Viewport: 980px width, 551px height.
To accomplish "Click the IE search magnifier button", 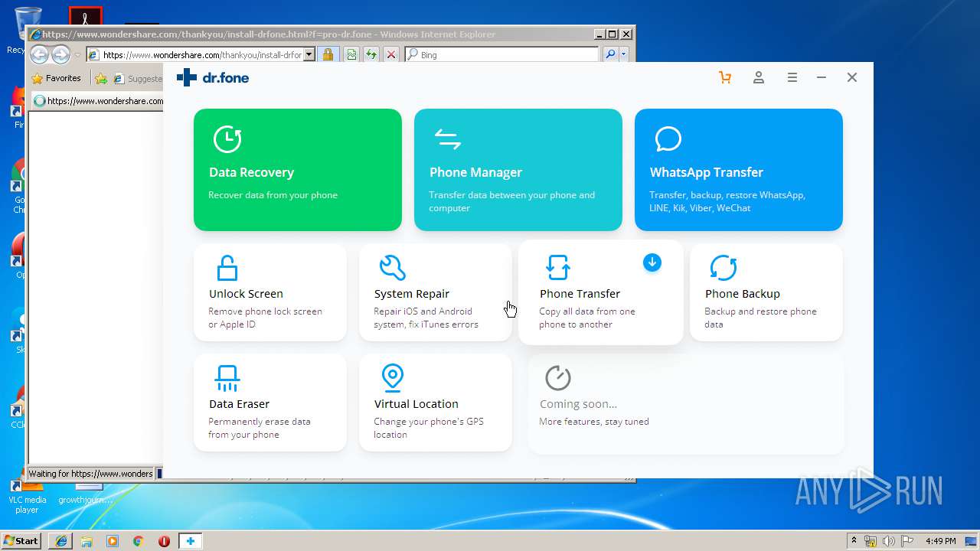I will click(x=609, y=54).
